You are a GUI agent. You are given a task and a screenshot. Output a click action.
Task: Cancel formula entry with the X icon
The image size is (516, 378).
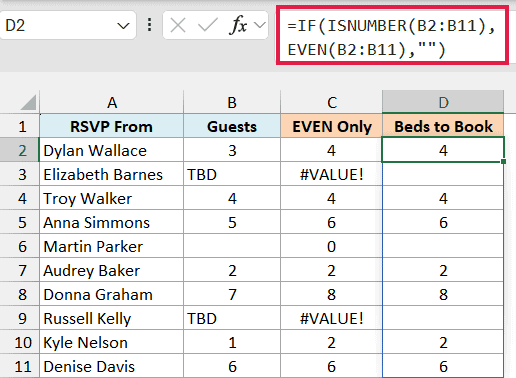click(178, 26)
